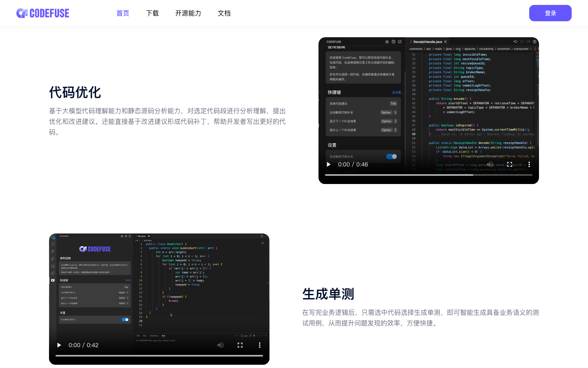Click the 生成单测 heading
This screenshot has height=368, width=588.
click(x=328, y=294)
